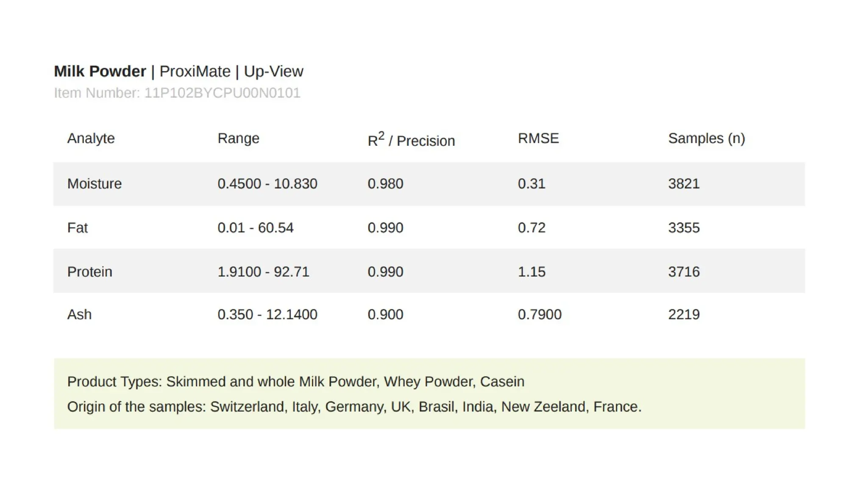
Task: Click the Ash RMSE value 0.7900
Action: [540, 314]
